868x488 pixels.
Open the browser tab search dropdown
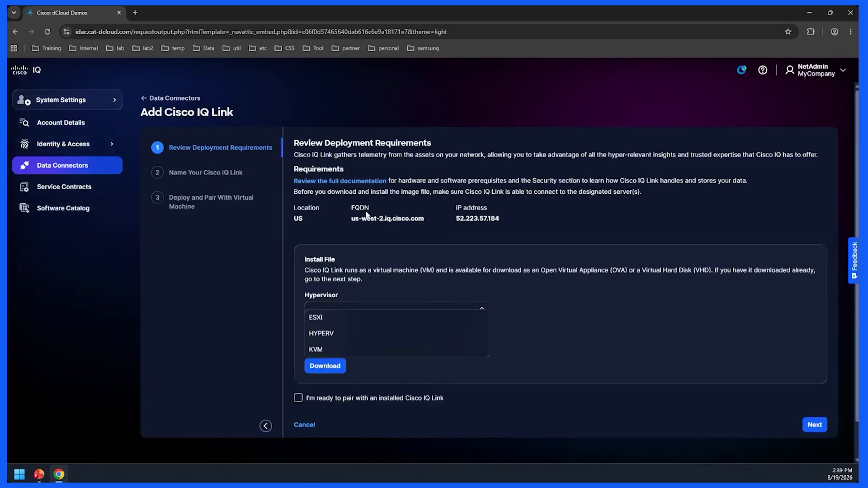pos(14,13)
